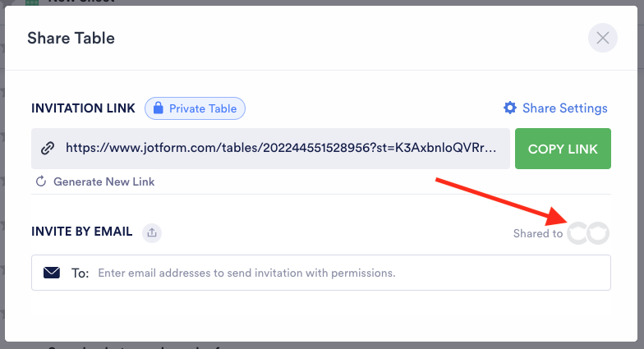Screen dimensions: 644x349
Task: Click the Share Settings gear icon
Action: [510, 108]
